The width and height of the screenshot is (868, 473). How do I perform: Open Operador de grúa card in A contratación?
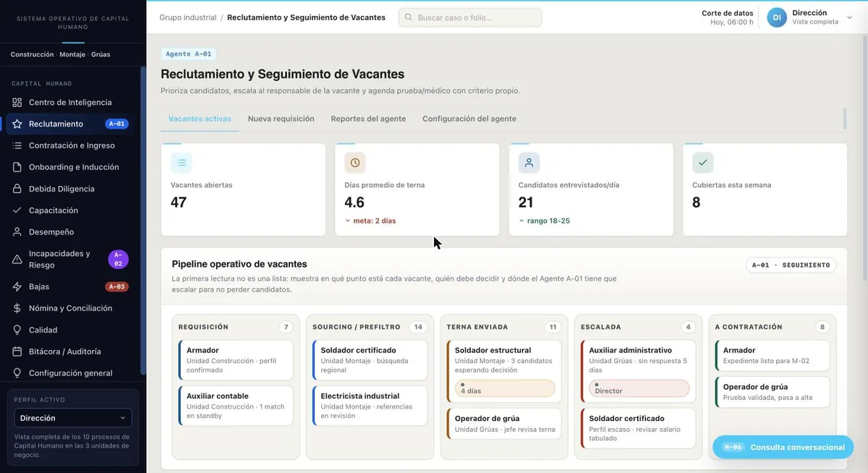[773, 392]
